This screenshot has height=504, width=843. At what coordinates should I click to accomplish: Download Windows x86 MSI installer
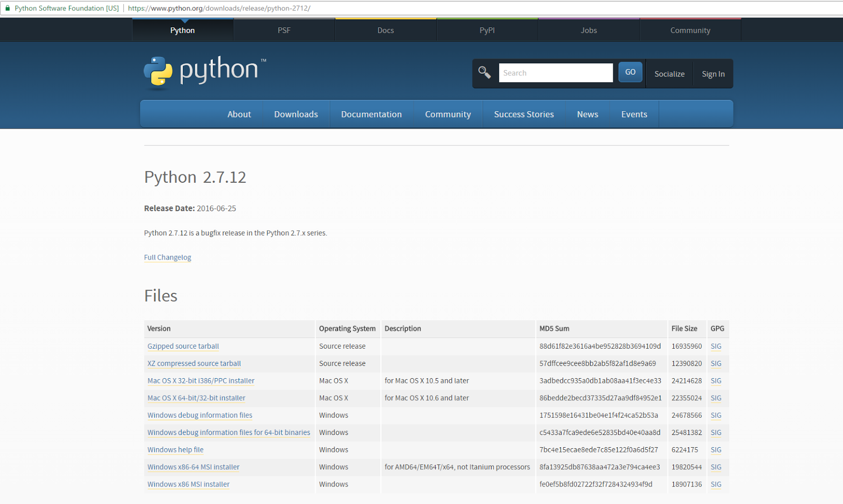click(x=189, y=485)
